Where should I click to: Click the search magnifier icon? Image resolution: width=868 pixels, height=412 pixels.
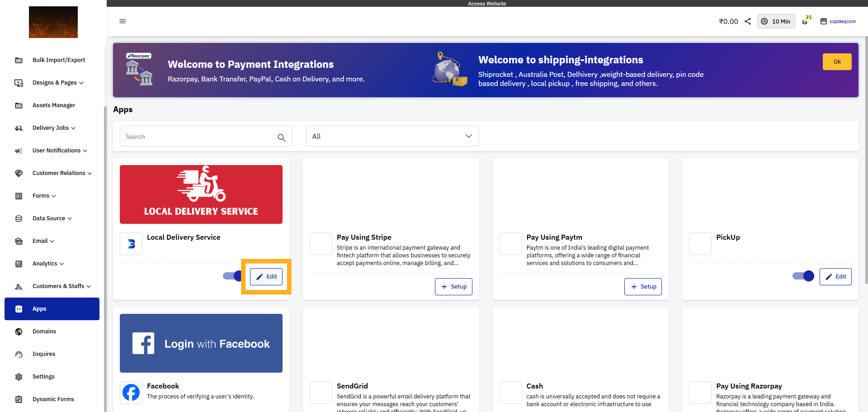tap(281, 137)
